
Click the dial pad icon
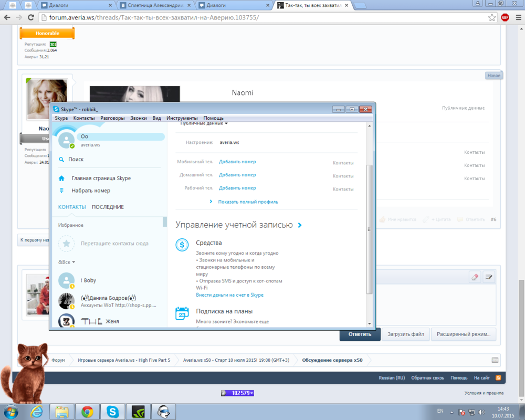click(x=61, y=191)
